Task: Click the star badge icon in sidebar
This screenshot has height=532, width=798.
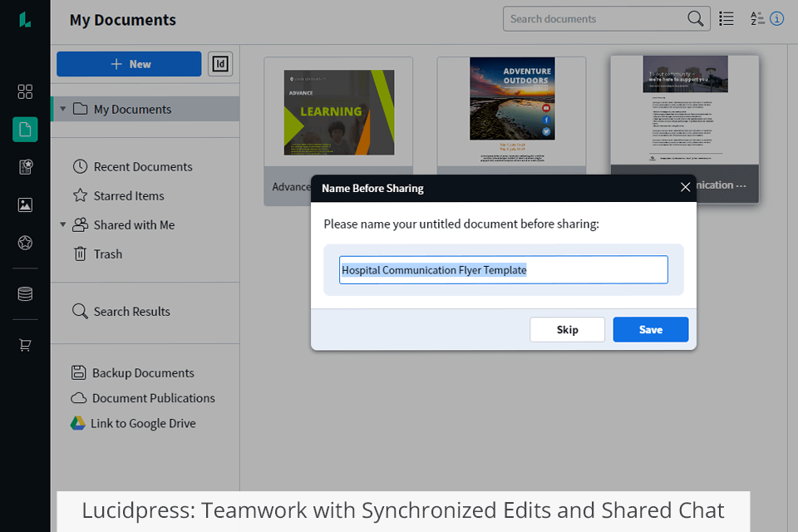Action: [25, 243]
